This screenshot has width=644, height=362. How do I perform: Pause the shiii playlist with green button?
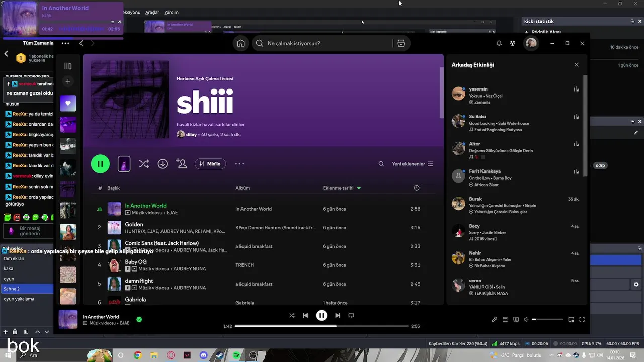[x=100, y=164]
